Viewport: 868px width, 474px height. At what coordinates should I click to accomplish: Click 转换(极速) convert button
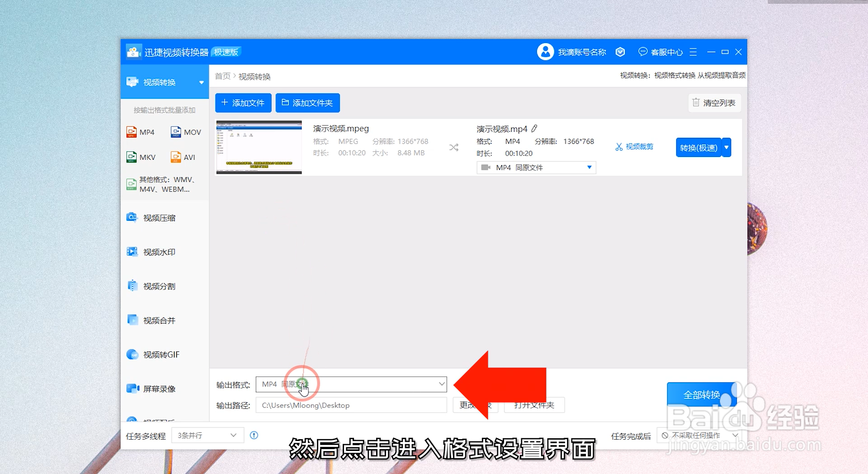698,147
